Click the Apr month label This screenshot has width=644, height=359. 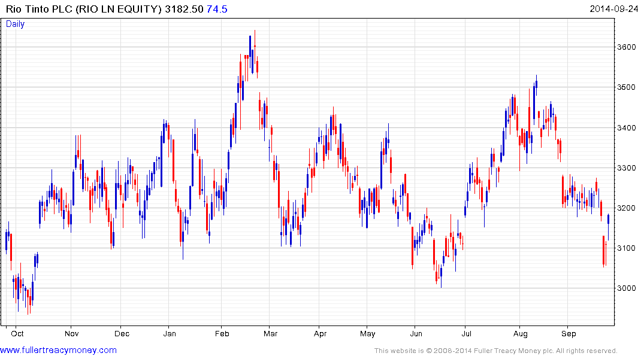[321, 333]
